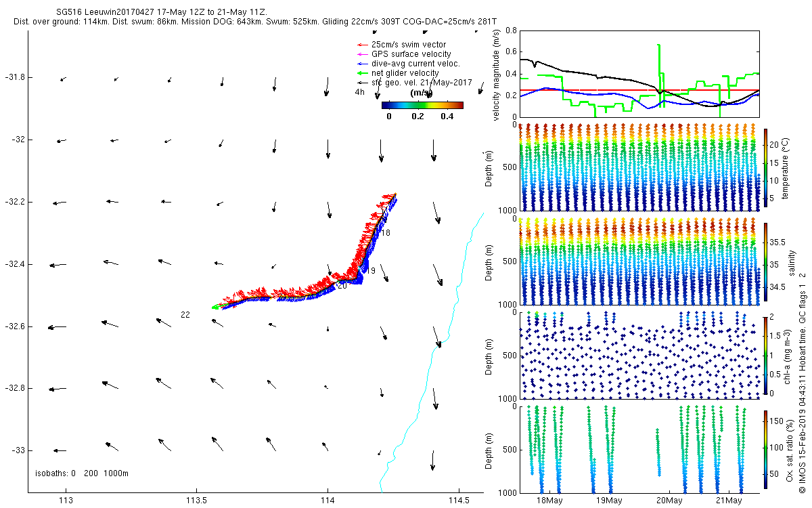The width and height of the screenshot is (812, 508).
Task: Click the oxygen saturation ratio colorbar
Action: point(765,448)
